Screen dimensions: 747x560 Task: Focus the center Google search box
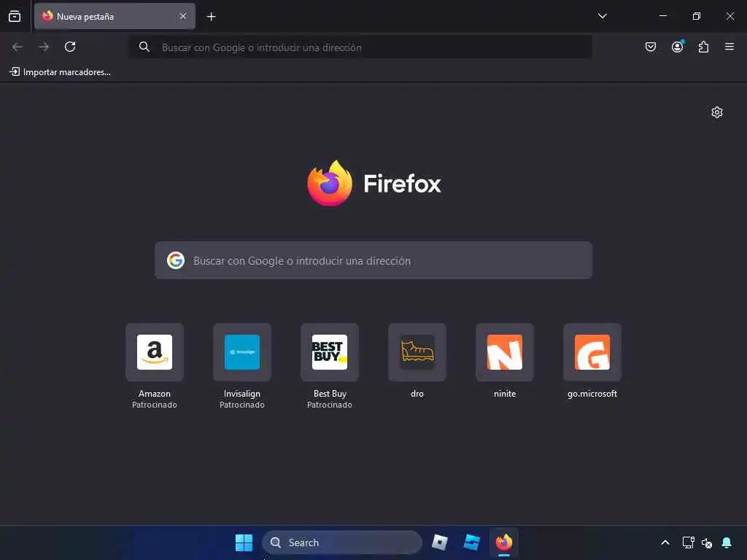point(373,260)
